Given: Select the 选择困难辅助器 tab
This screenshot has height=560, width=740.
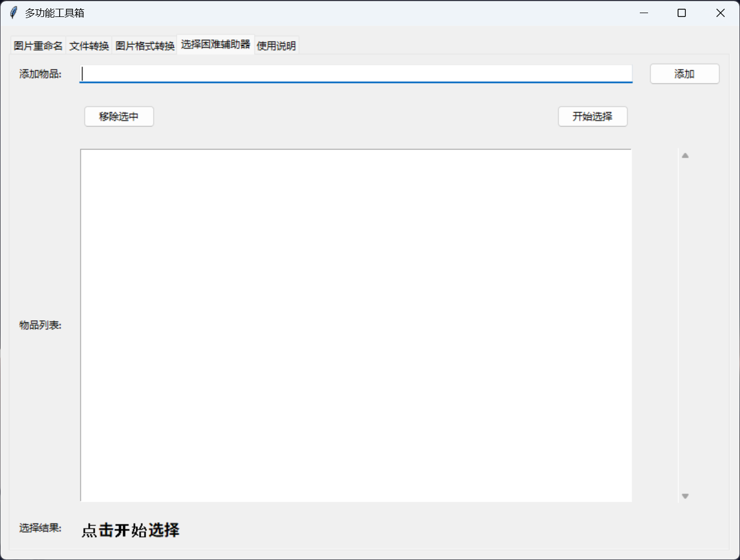Looking at the screenshot, I should click(215, 44).
